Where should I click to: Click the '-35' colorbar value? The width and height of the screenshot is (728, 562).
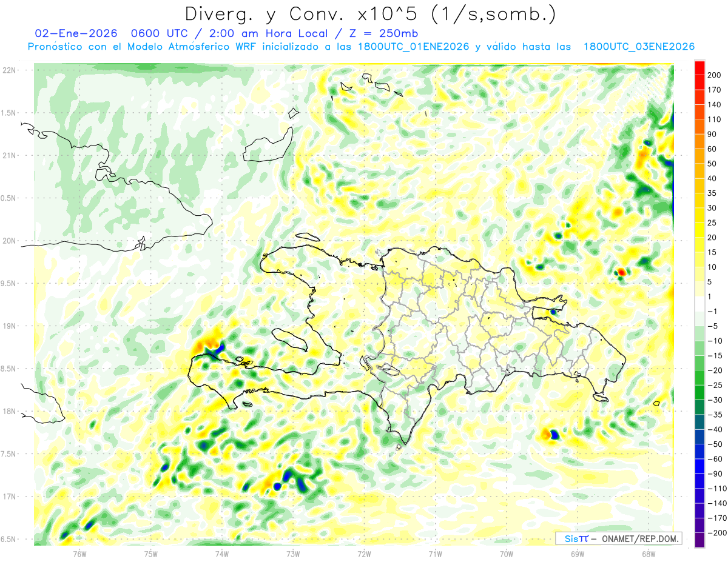[715, 415]
